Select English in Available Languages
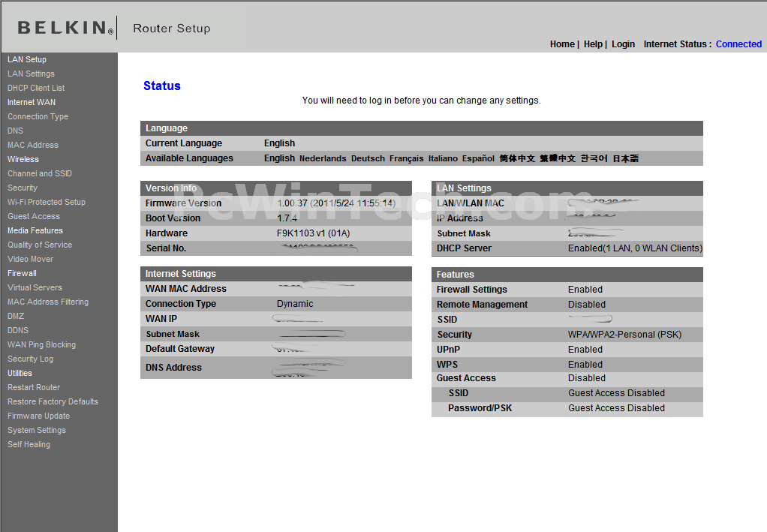Image resolution: width=767 pixels, height=532 pixels. pos(279,158)
